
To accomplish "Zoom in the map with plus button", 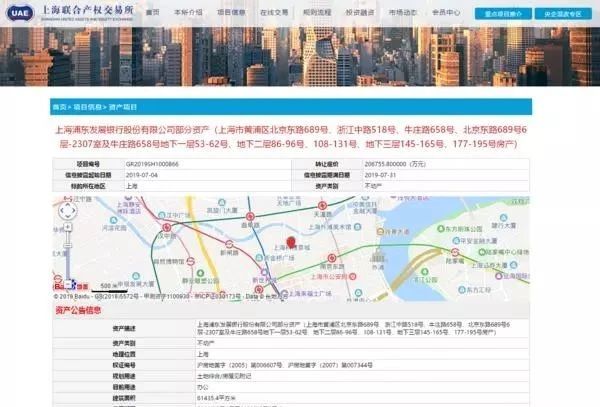I will [x=68, y=227].
